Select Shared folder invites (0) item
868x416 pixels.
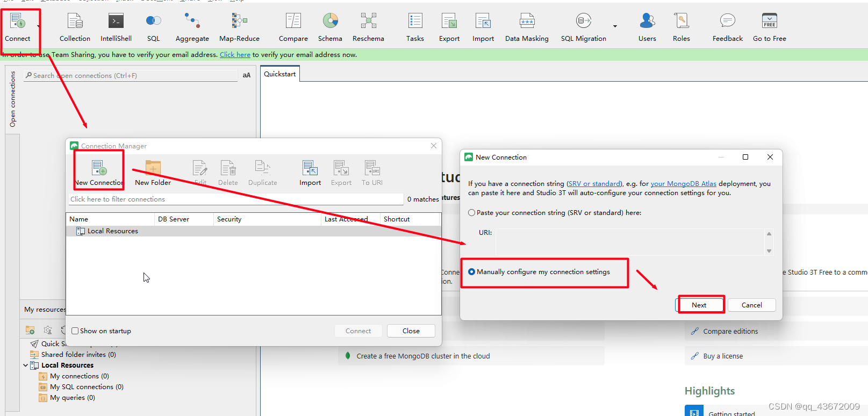pos(78,355)
